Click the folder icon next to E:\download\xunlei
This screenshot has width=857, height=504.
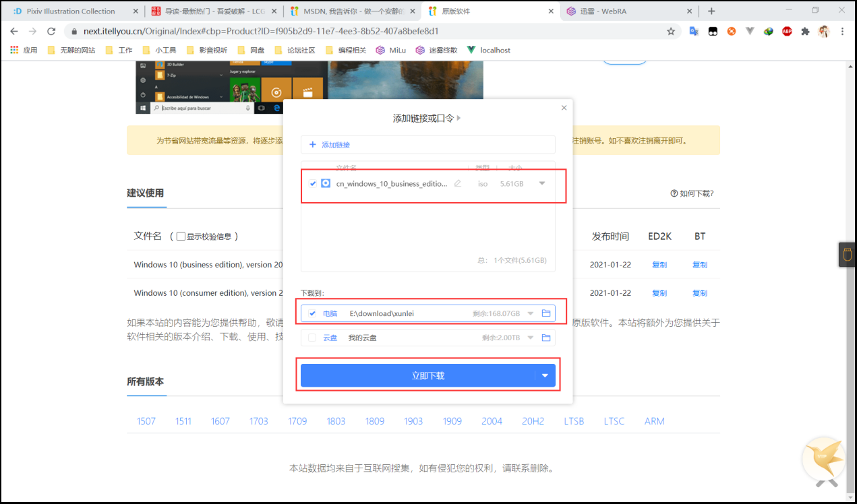546,313
